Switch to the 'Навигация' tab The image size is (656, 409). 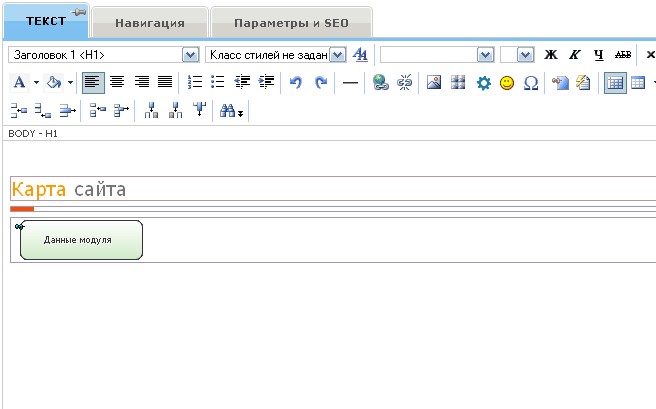[x=149, y=21]
